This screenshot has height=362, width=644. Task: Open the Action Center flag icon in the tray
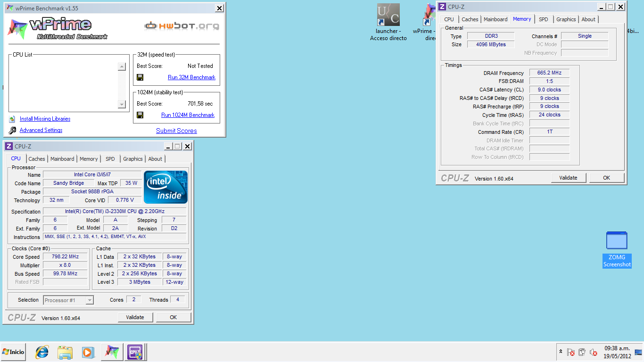(x=571, y=352)
